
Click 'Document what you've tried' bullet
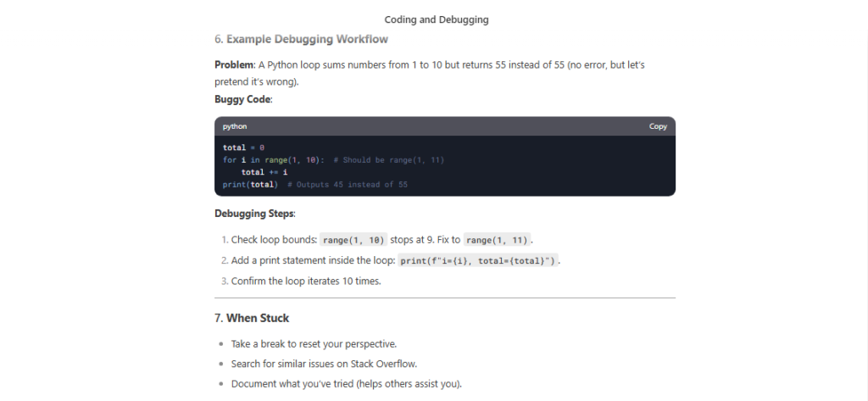(347, 384)
